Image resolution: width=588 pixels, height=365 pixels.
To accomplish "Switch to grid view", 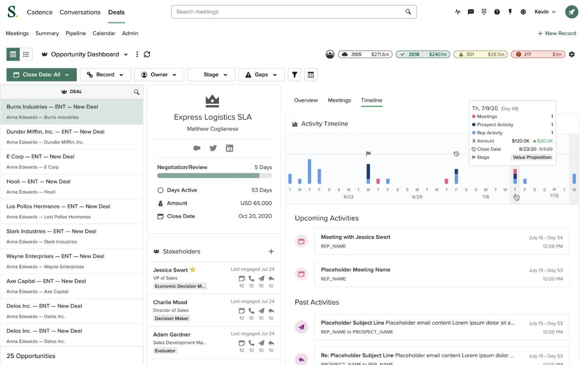I will [13, 54].
